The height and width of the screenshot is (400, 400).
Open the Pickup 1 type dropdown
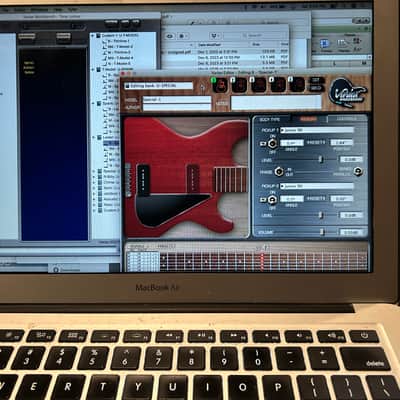click(x=317, y=130)
